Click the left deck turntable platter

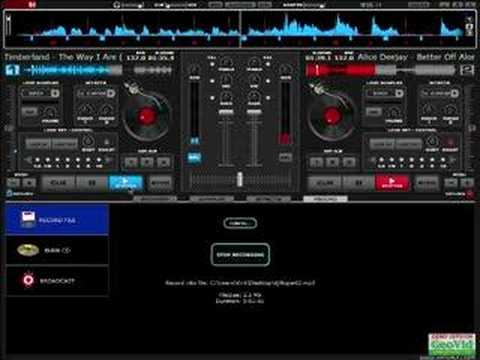click(x=146, y=116)
